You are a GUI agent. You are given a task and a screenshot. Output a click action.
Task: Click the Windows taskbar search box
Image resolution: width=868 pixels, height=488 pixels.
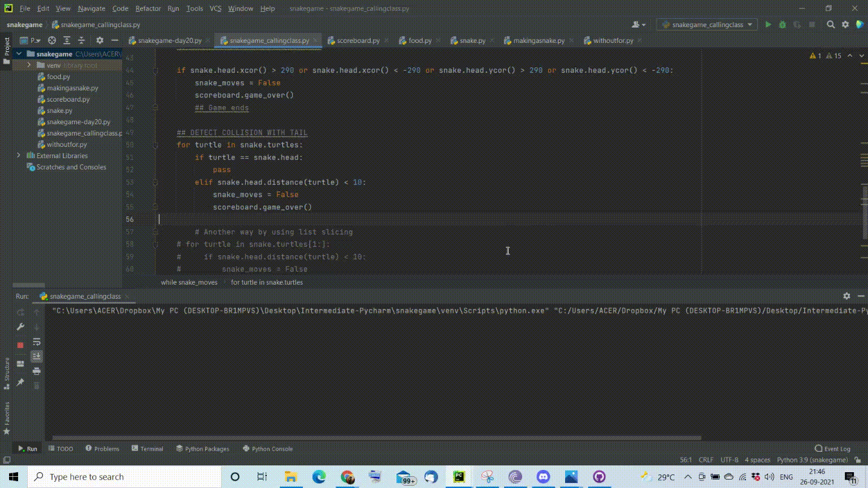[x=124, y=477]
